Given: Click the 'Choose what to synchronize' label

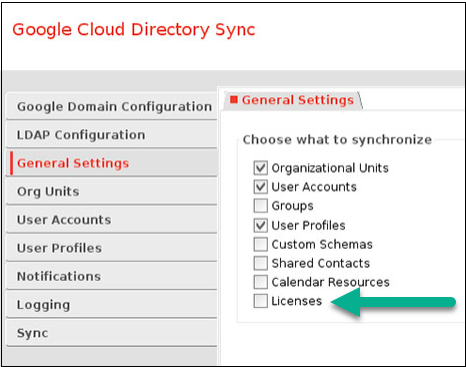Looking at the screenshot, I should click(337, 140).
